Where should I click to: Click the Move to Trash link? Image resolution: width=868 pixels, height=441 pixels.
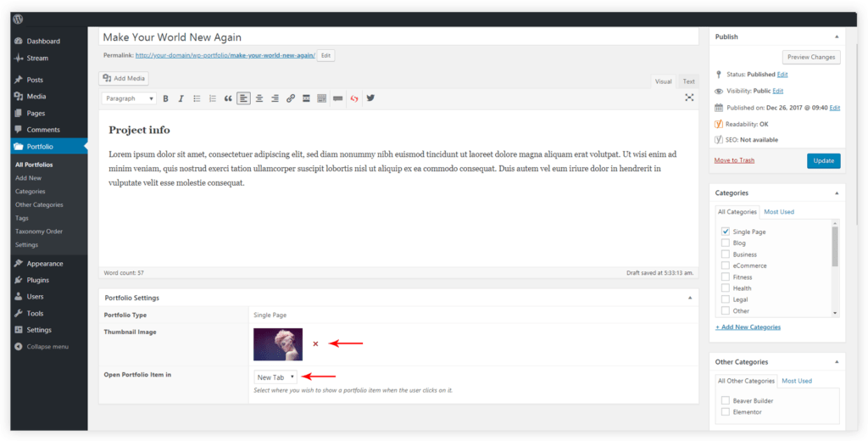[734, 160]
